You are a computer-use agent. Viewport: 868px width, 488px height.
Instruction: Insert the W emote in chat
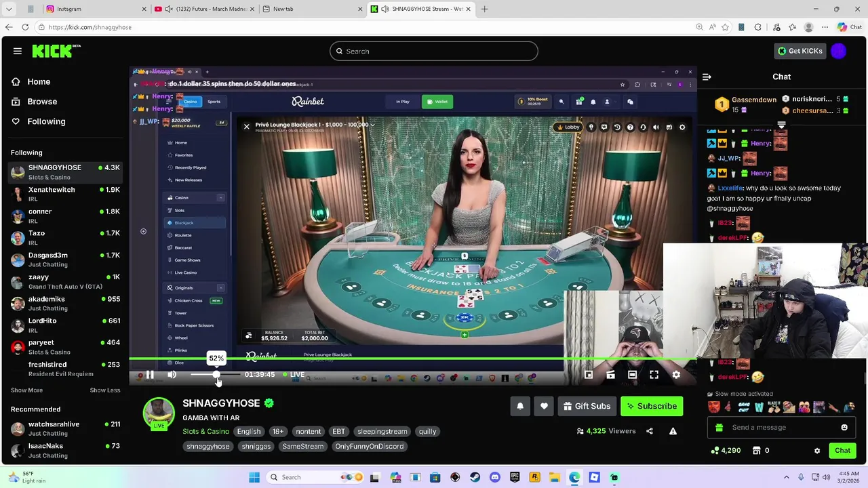pos(759,407)
